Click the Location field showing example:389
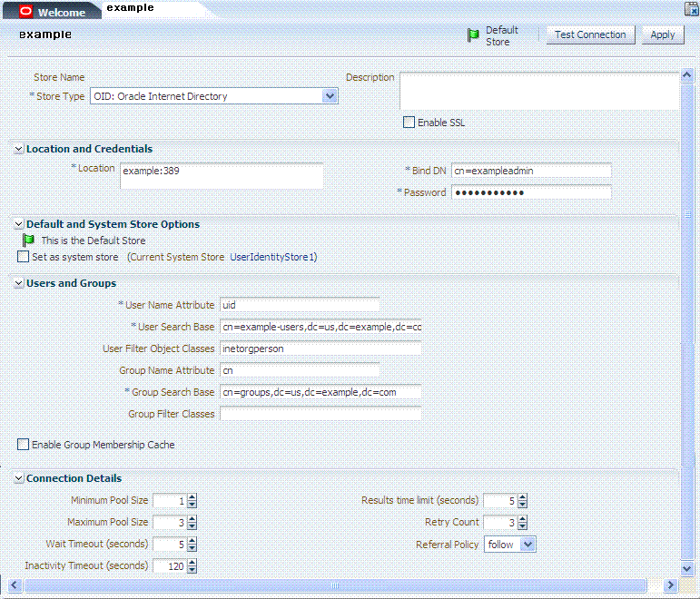 tap(222, 176)
